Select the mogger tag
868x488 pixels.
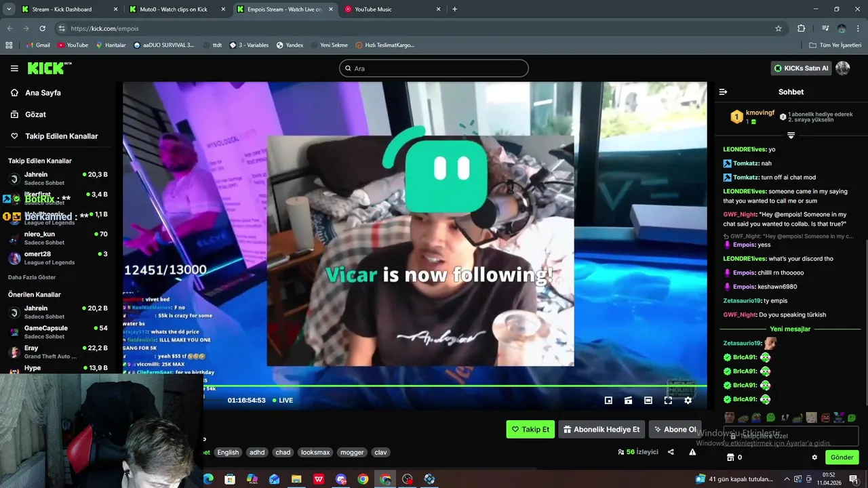(352, 453)
